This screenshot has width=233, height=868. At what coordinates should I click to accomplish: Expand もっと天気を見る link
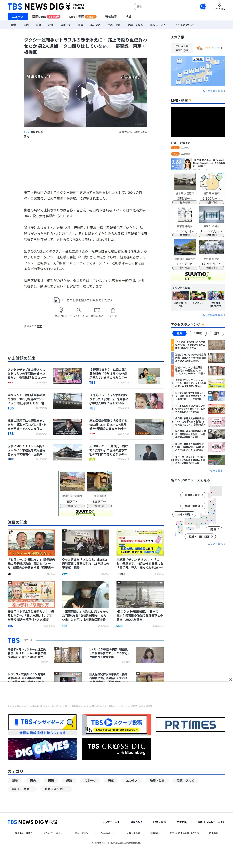coord(214,91)
